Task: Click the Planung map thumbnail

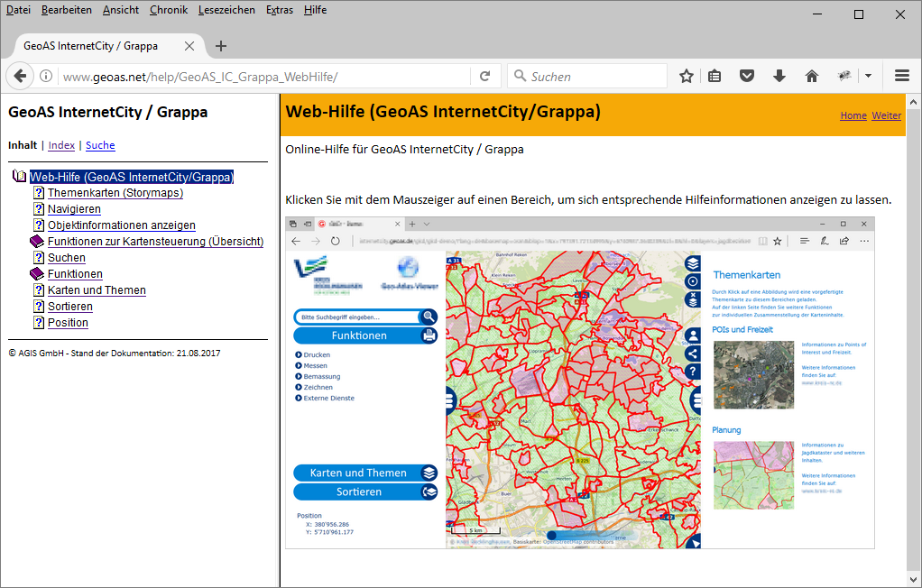Action: (x=754, y=475)
